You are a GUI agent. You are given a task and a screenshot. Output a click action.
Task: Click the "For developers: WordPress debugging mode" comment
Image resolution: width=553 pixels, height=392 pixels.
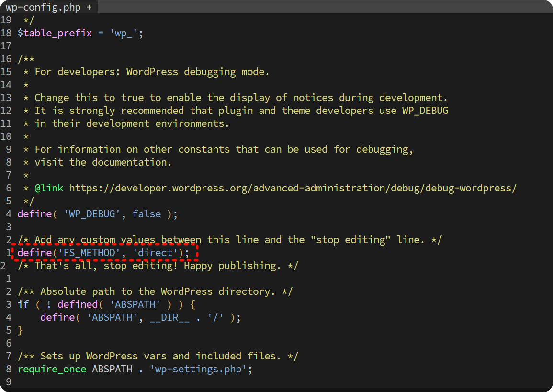[152, 72]
